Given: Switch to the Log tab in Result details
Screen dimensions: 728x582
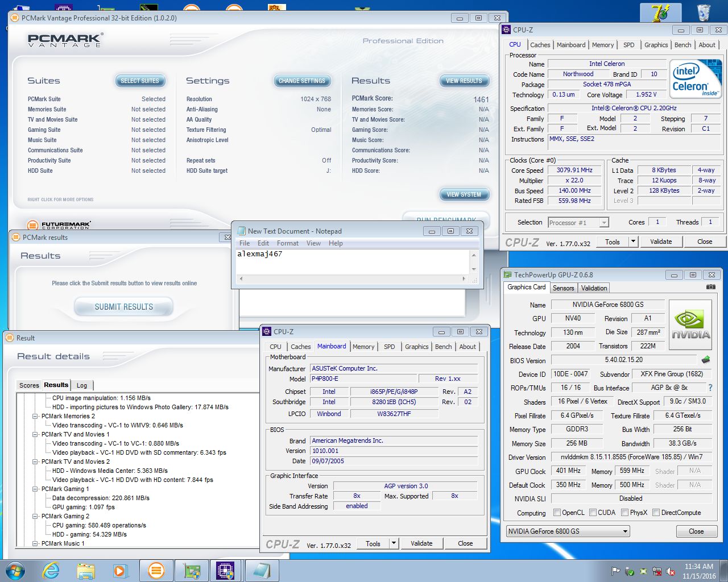Looking at the screenshot, I should (82, 385).
